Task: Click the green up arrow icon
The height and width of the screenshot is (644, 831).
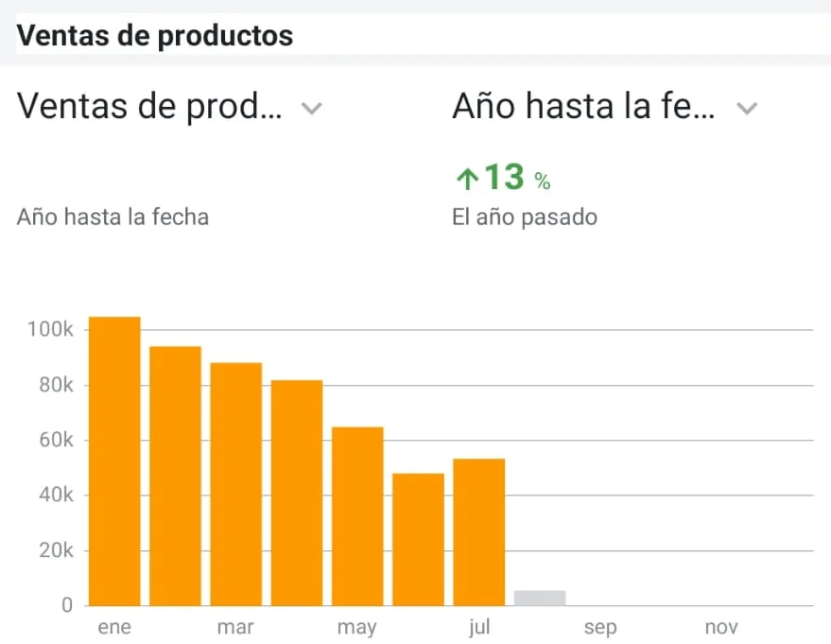Action: coord(467,179)
